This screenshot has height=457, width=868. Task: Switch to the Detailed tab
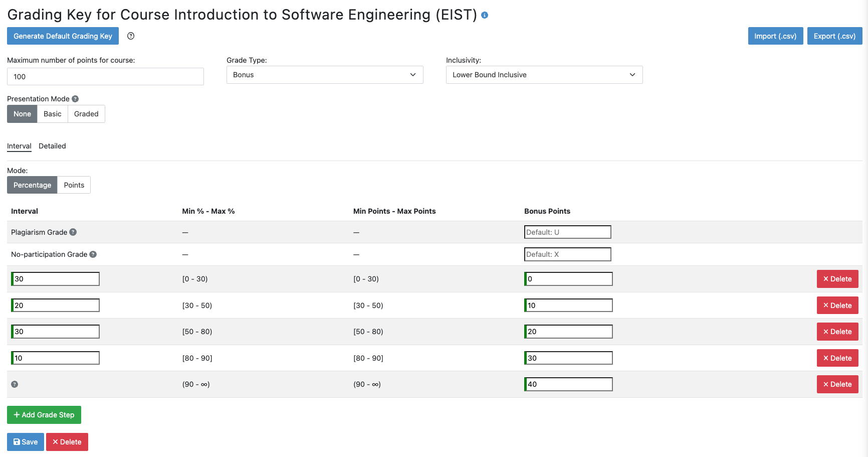tap(52, 146)
